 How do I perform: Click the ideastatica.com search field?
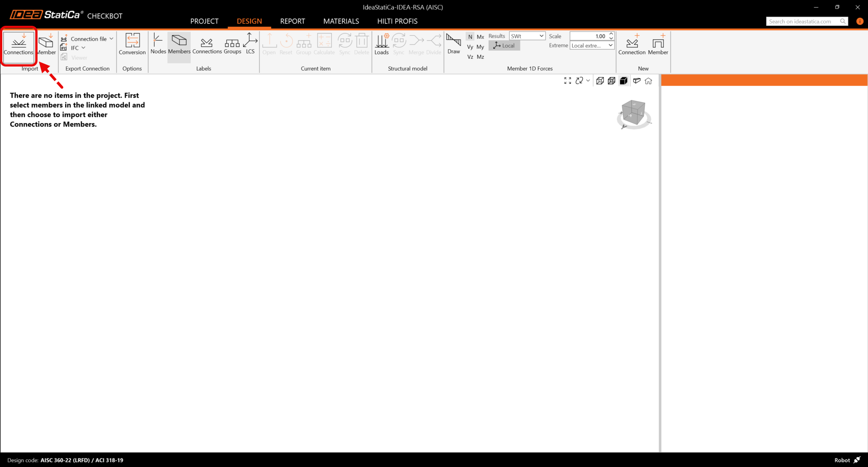click(x=802, y=21)
